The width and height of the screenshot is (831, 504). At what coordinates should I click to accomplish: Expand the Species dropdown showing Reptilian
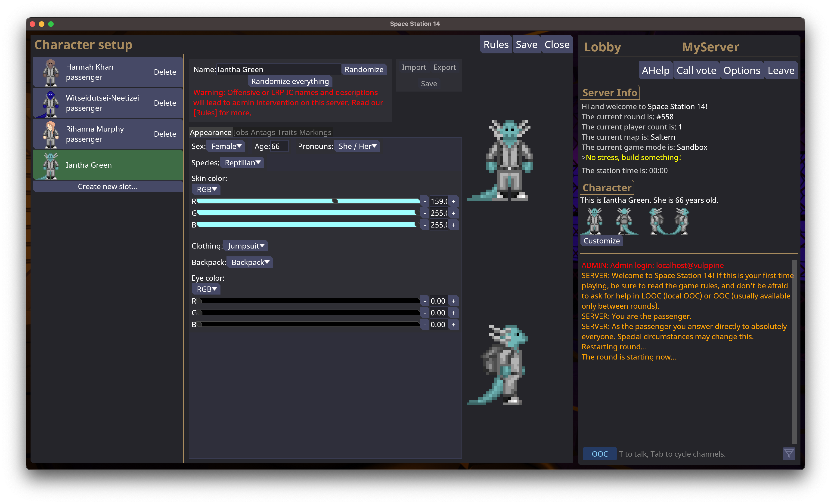(x=242, y=163)
